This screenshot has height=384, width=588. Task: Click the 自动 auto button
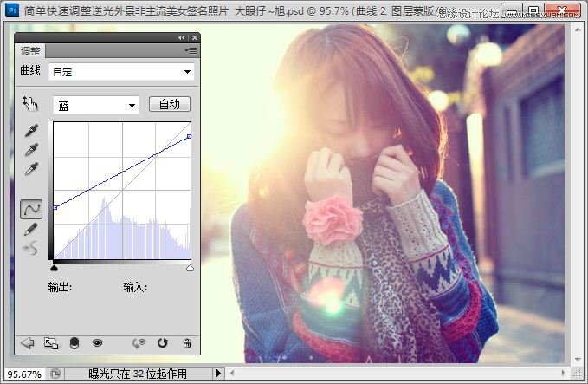coord(170,105)
